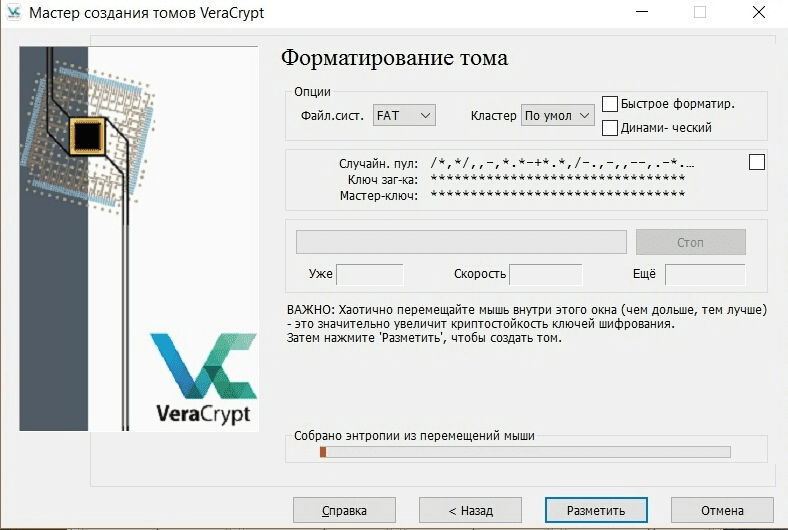
Task: Click the Форматирование тома heading
Action: [395, 58]
